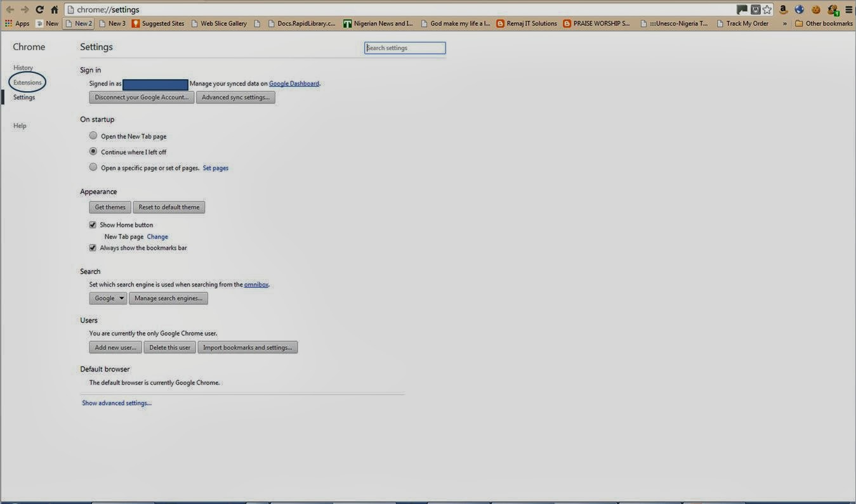Click the Set pages link
This screenshot has height=504, width=856.
(x=216, y=168)
